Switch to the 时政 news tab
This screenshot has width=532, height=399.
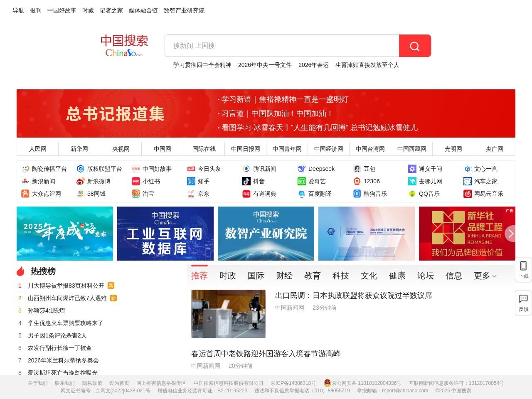pyautogui.click(x=227, y=276)
